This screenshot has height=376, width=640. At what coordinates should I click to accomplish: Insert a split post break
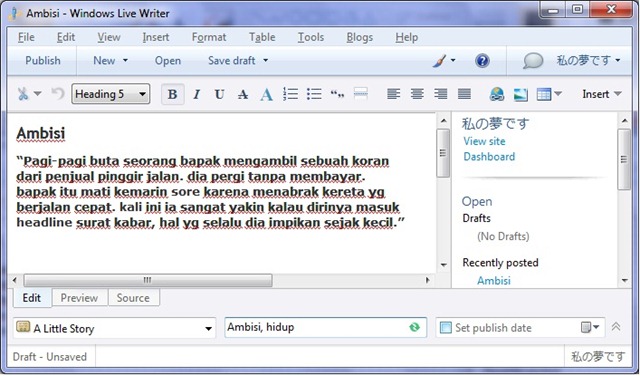(x=361, y=94)
